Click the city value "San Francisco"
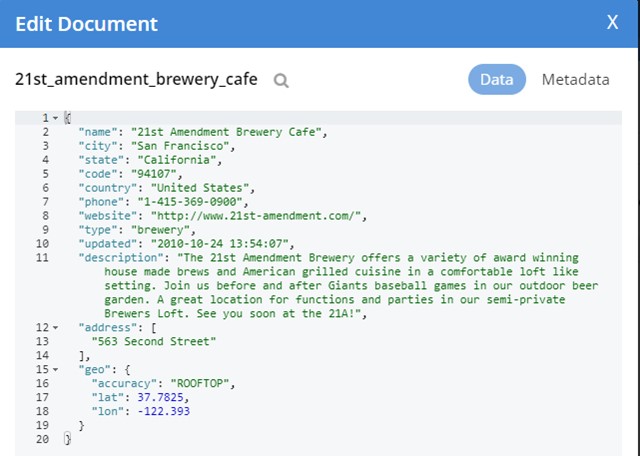Screen dimensions: 640x456 pyautogui.click(x=180, y=146)
